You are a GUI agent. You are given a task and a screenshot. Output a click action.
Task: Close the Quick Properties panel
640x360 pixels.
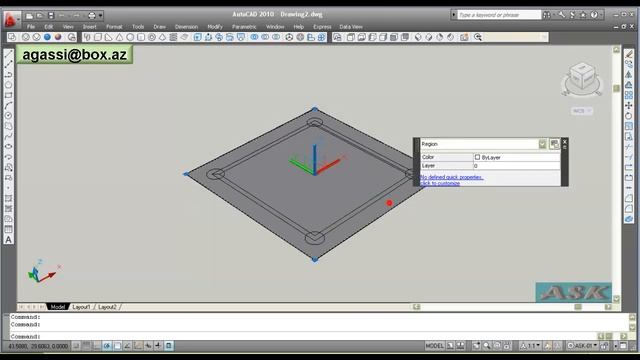click(x=565, y=142)
